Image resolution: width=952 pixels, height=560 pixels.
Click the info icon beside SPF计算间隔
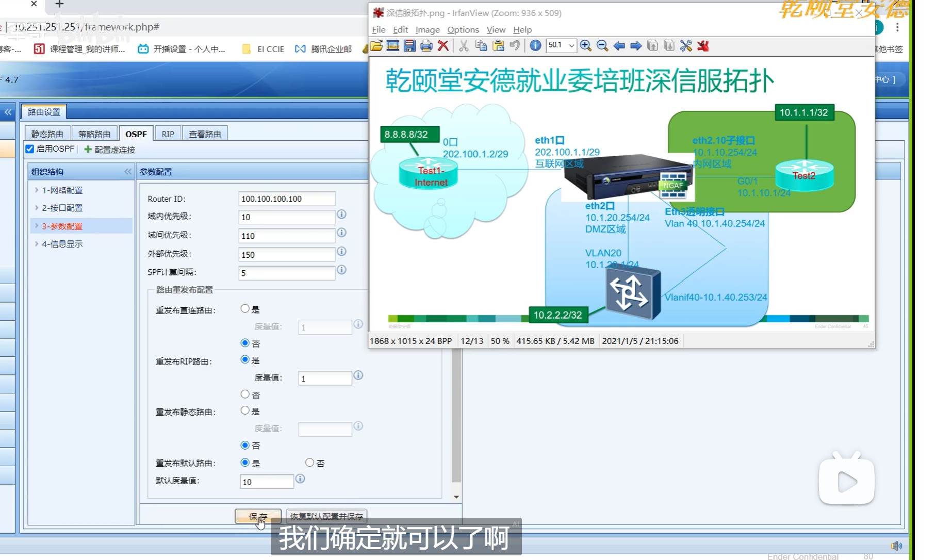pyautogui.click(x=341, y=270)
